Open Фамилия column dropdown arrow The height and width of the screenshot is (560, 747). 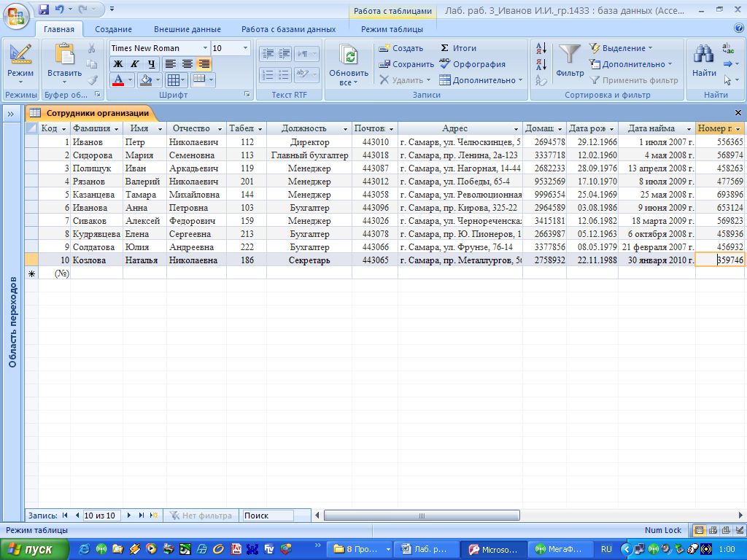click(x=116, y=129)
